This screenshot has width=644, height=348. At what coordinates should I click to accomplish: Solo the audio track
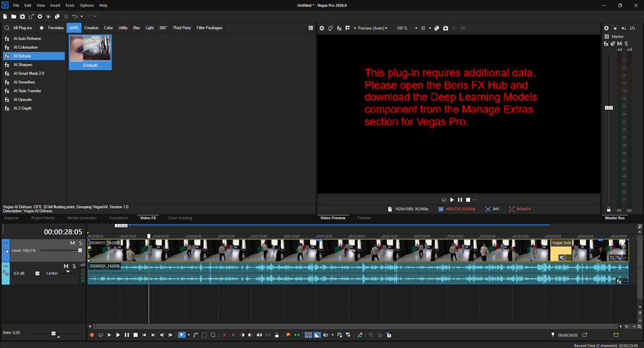click(x=74, y=266)
